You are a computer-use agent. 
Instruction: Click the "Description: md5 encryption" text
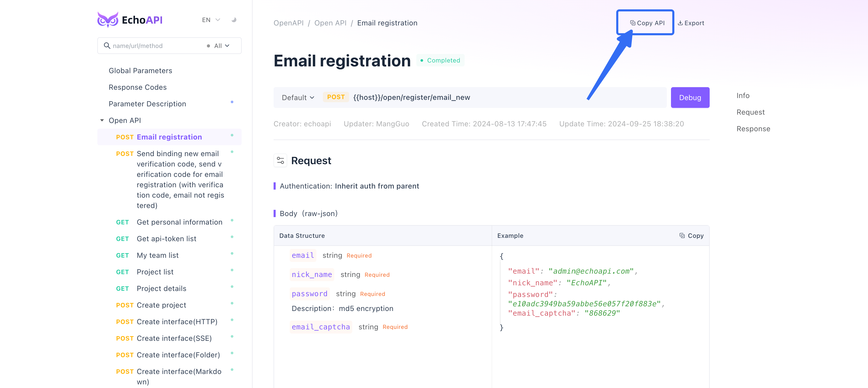pyautogui.click(x=342, y=309)
